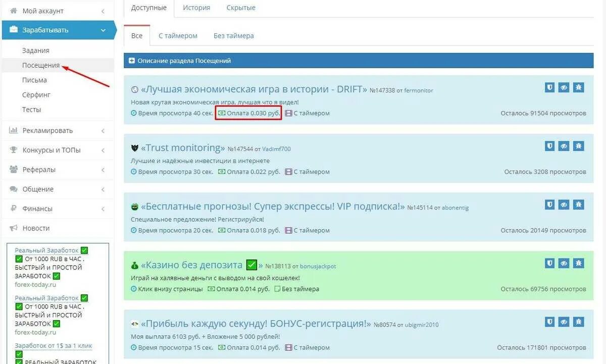Image resolution: width=606 pixels, height=364 pixels.
Task: Click the trophy icon next to Конкурсы и ТОПы
Action: tap(14, 150)
